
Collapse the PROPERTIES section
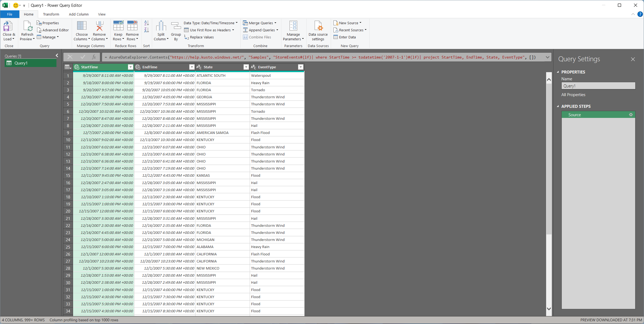(x=558, y=72)
